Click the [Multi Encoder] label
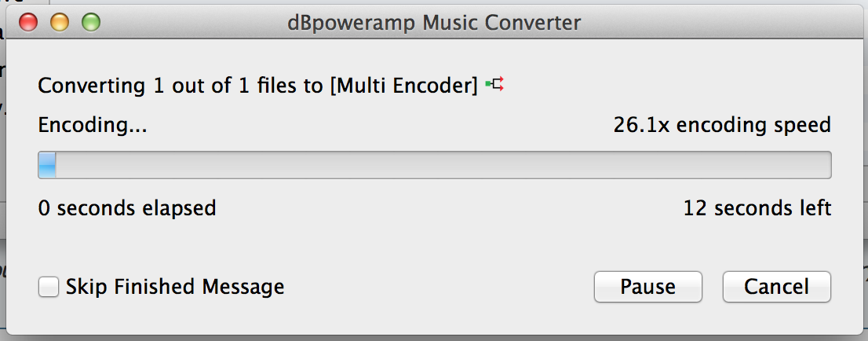Screen dimensions: 868x341 tap(403, 86)
